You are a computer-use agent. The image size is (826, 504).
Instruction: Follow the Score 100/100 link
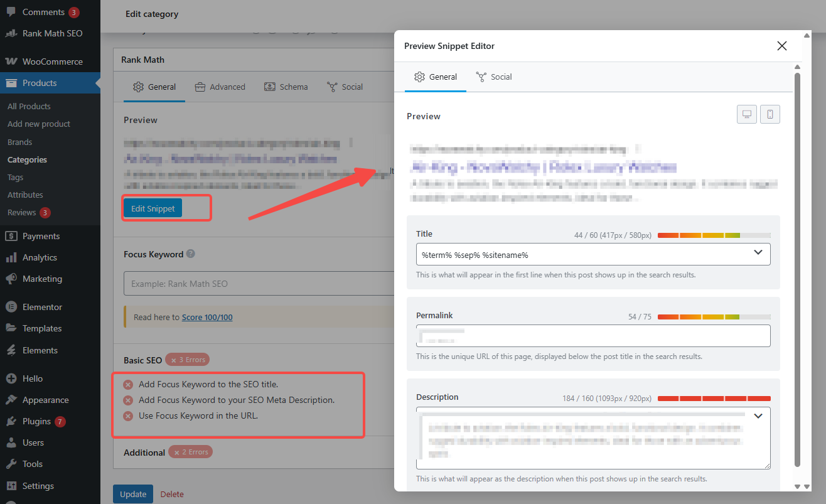[207, 317]
